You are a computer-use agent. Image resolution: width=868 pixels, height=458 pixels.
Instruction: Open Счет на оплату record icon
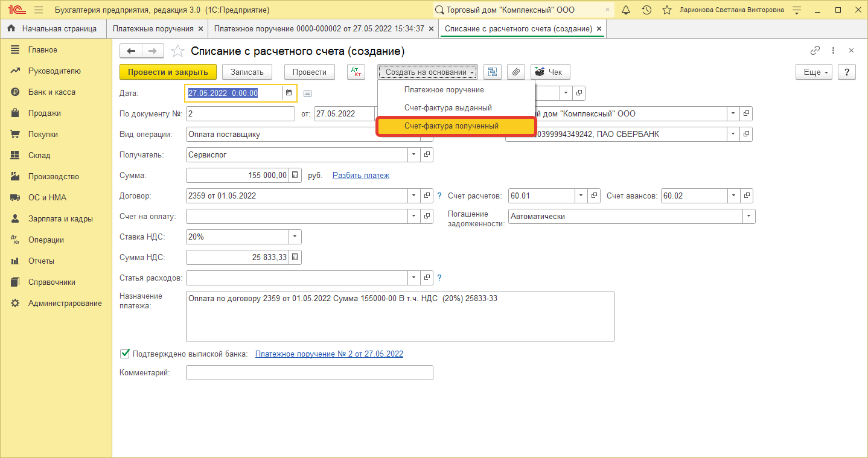tap(427, 217)
